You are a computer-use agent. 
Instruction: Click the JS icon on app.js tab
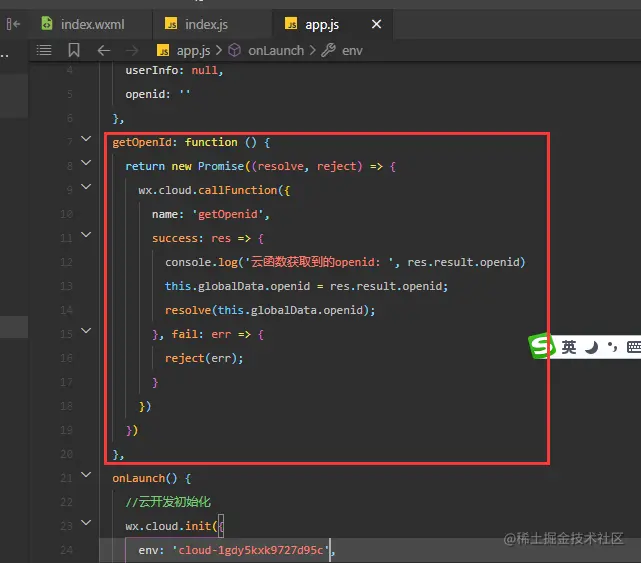291,24
